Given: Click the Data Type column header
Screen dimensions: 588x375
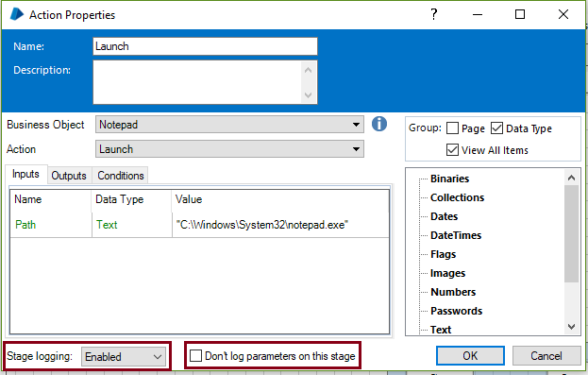Looking at the screenshot, I should [x=131, y=199].
